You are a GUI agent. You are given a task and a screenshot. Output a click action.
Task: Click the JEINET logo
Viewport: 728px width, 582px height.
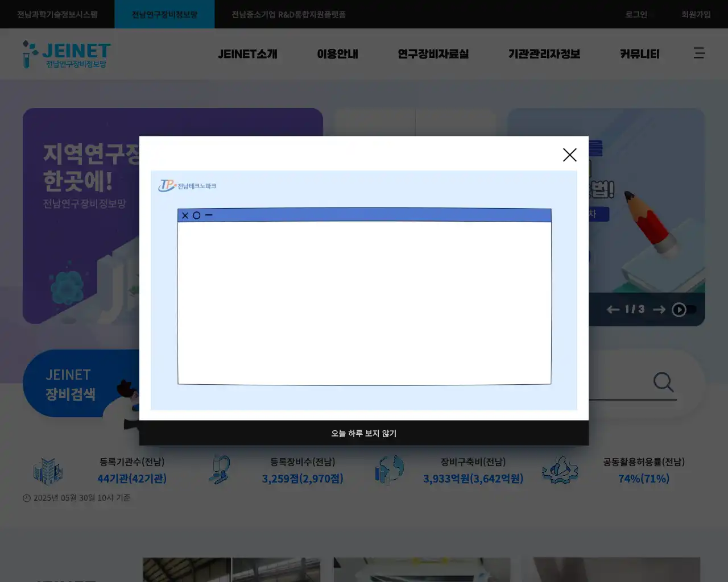(65, 53)
